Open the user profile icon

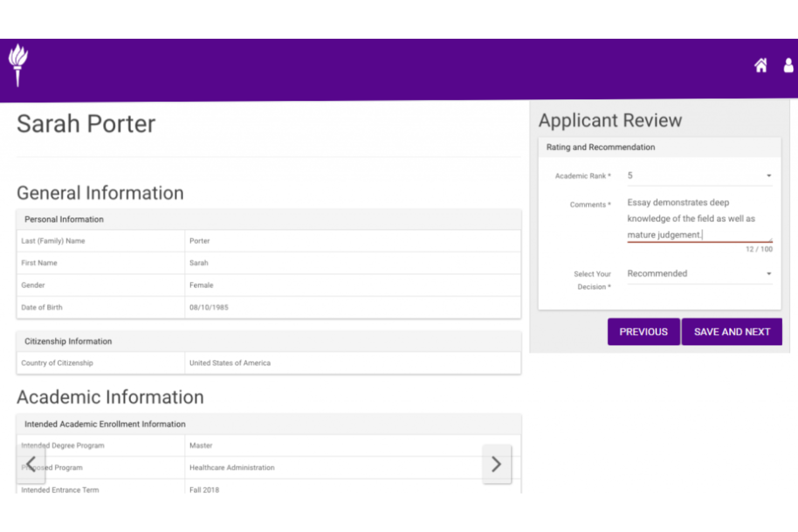pyautogui.click(x=788, y=65)
